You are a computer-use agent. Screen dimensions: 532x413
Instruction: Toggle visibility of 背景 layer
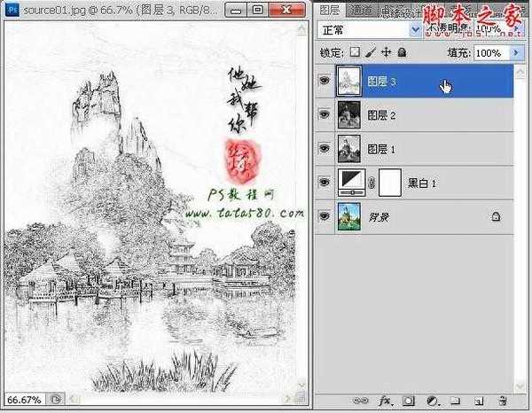click(x=325, y=216)
